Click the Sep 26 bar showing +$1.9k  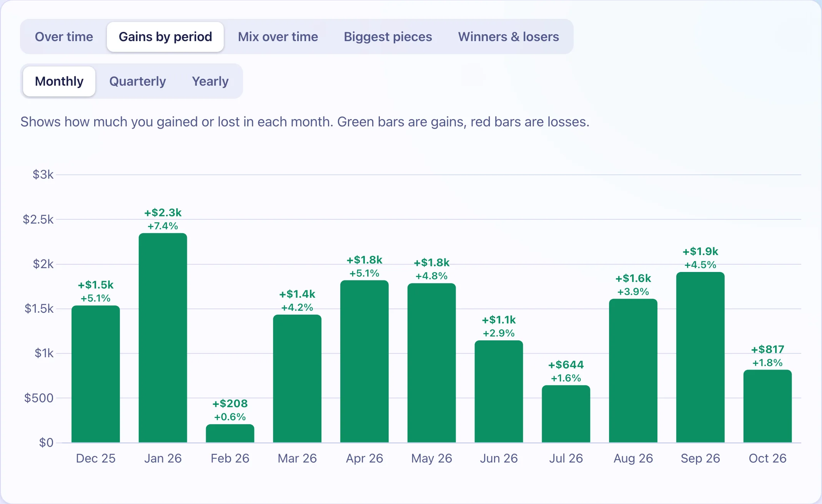[701, 357]
